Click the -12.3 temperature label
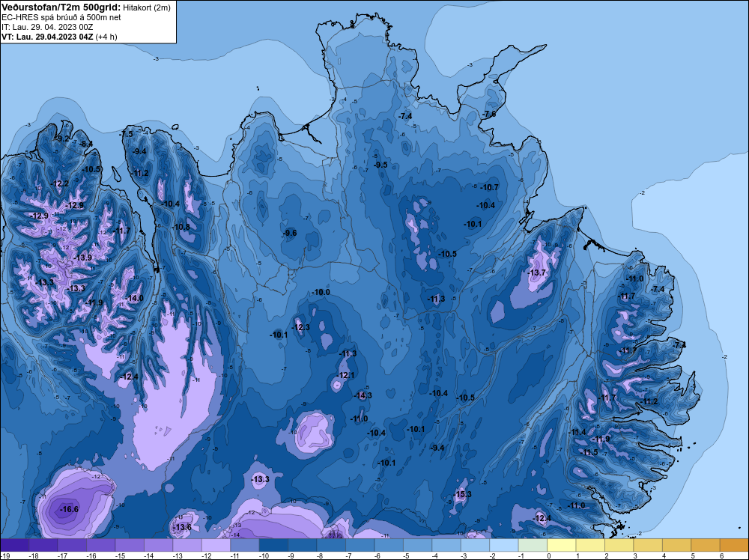The width and height of the screenshot is (749, 560). tap(300, 327)
